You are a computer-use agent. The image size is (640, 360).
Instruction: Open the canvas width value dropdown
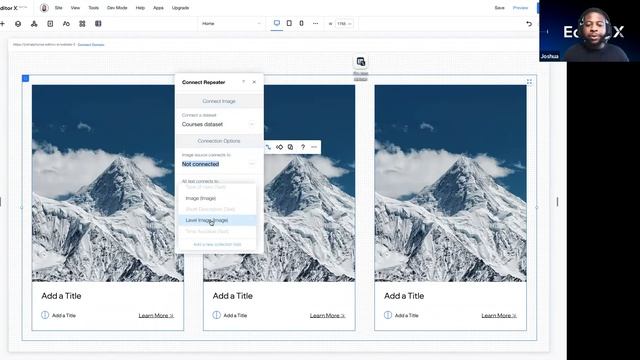344,24
